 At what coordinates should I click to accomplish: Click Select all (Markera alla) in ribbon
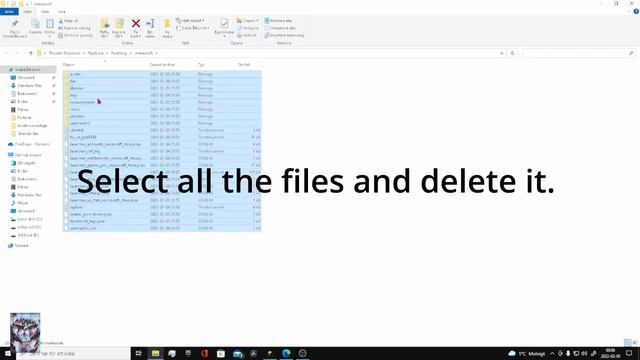[278, 20]
